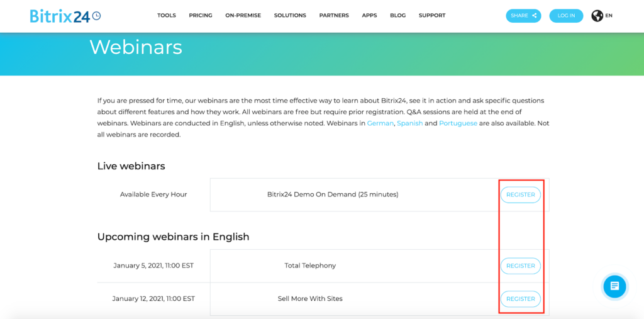Register for Bitrix24 Demo On Demand
Viewport: 644px width, 319px height.
pos(520,195)
